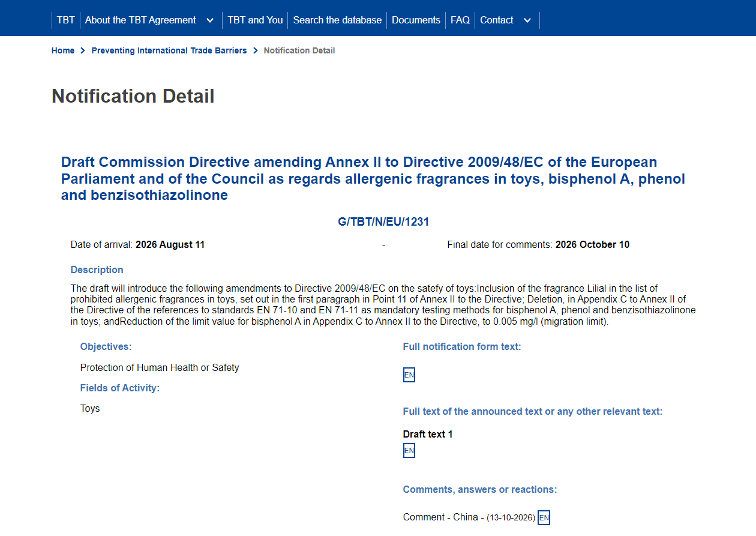Image resolution: width=756 pixels, height=536 pixels.
Task: Open Search the database page
Action: pos(337,20)
